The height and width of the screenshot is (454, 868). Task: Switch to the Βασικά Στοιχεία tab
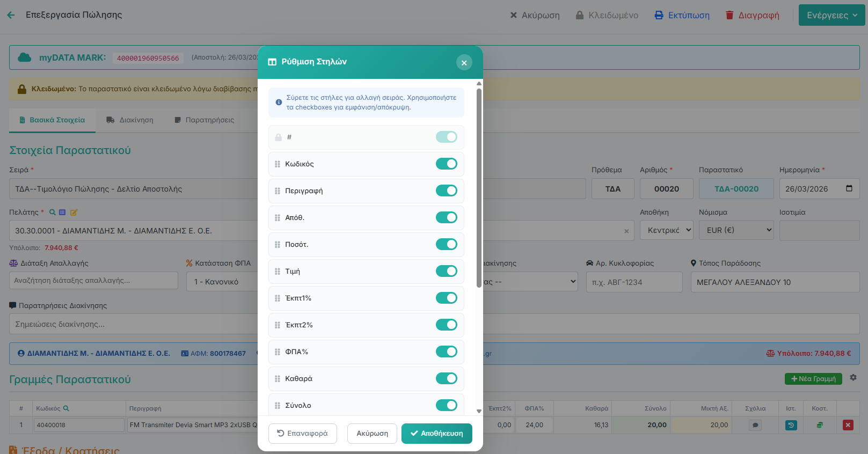pyautogui.click(x=52, y=120)
